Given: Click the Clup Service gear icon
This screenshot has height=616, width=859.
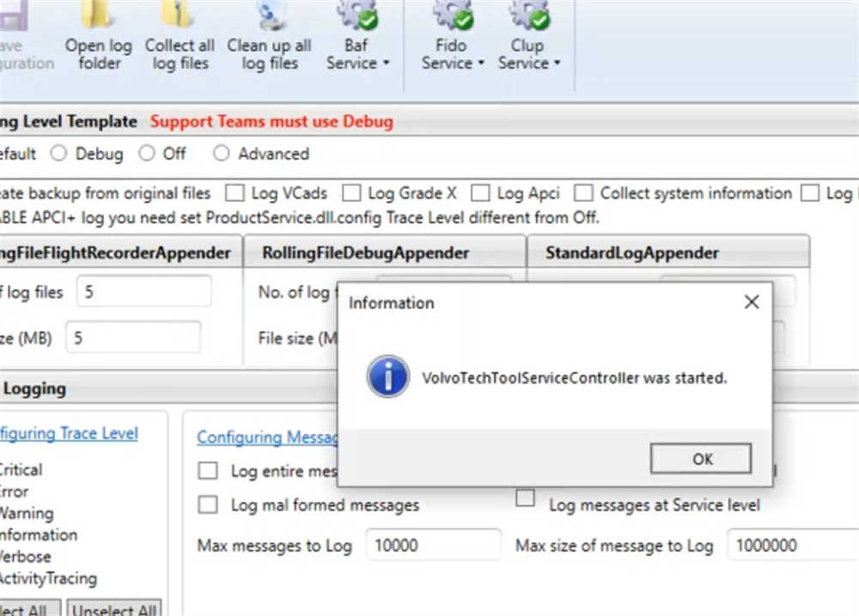Looking at the screenshot, I should [x=529, y=15].
